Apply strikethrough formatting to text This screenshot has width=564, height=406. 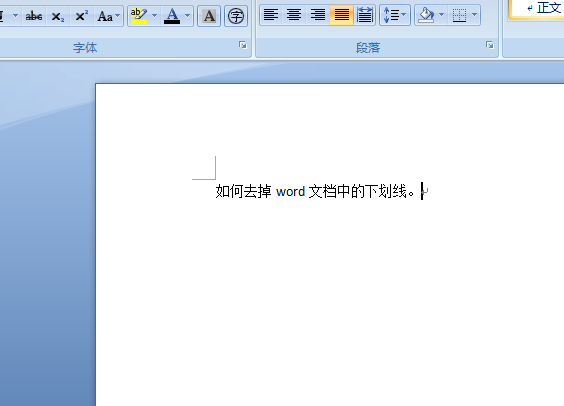[x=34, y=16]
